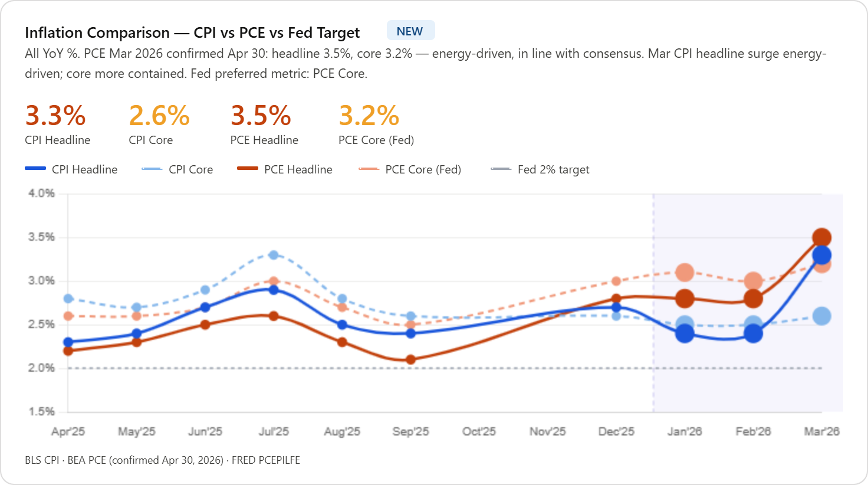Select the 2.6% CPI Core stat

pyautogui.click(x=159, y=124)
